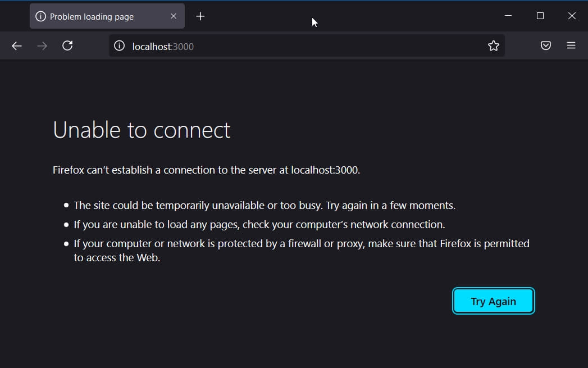This screenshot has height=368, width=588.
Task: Click the localhost:3000 address bar
Action: point(307,46)
